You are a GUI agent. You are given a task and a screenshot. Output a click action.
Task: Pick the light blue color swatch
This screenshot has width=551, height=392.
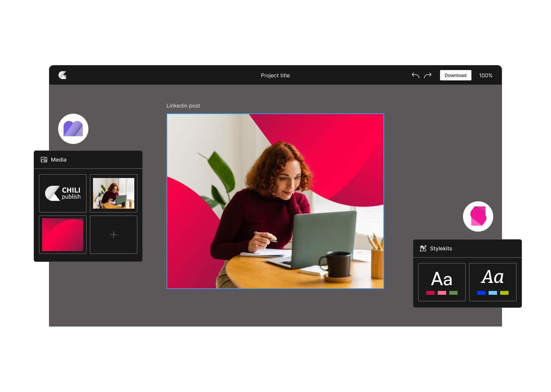point(493,293)
